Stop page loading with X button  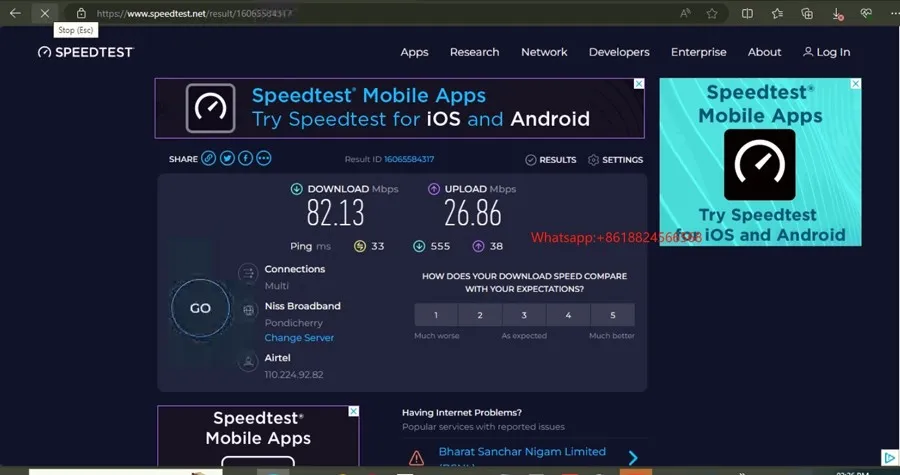pyautogui.click(x=45, y=13)
